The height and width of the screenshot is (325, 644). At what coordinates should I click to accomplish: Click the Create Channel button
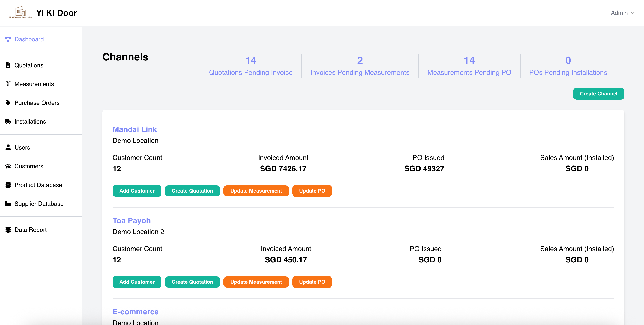[599, 94]
